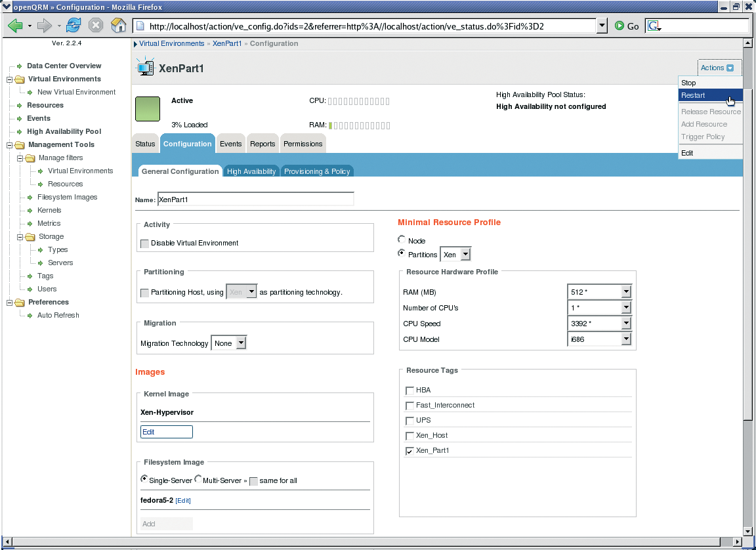The image size is (756, 550).
Task: Open the search engine selector icon
Action: [x=654, y=26]
